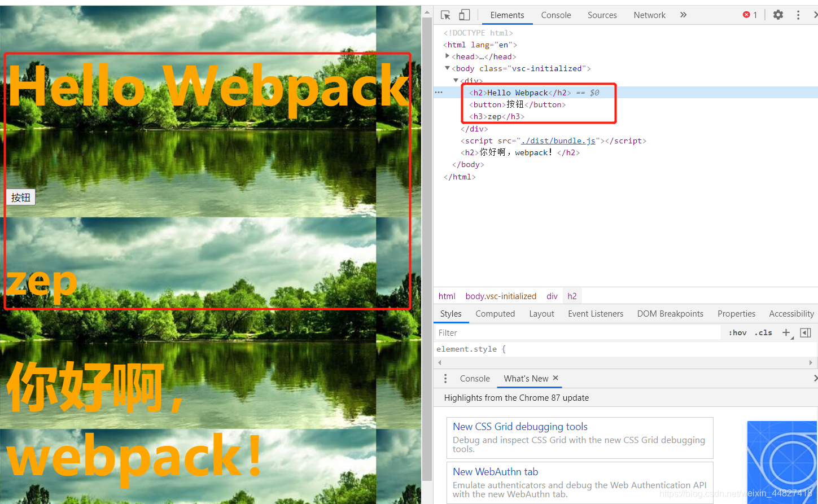Activate the inspect element picker icon
818x504 pixels.
pos(445,15)
